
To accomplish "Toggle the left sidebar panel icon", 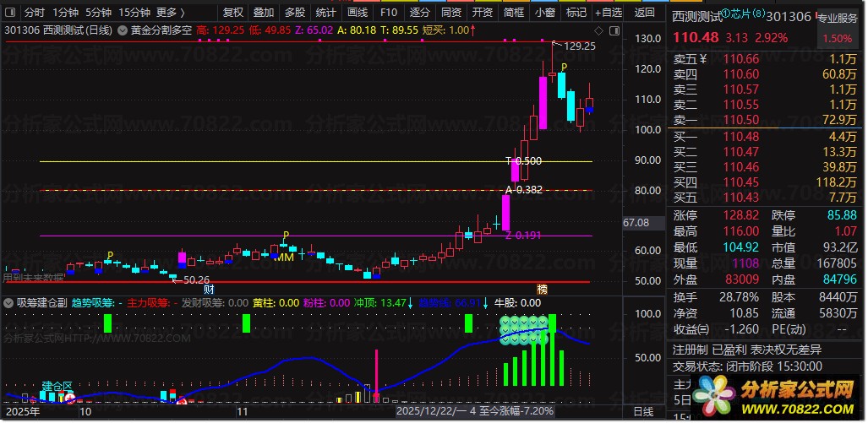I will [x=10, y=12].
